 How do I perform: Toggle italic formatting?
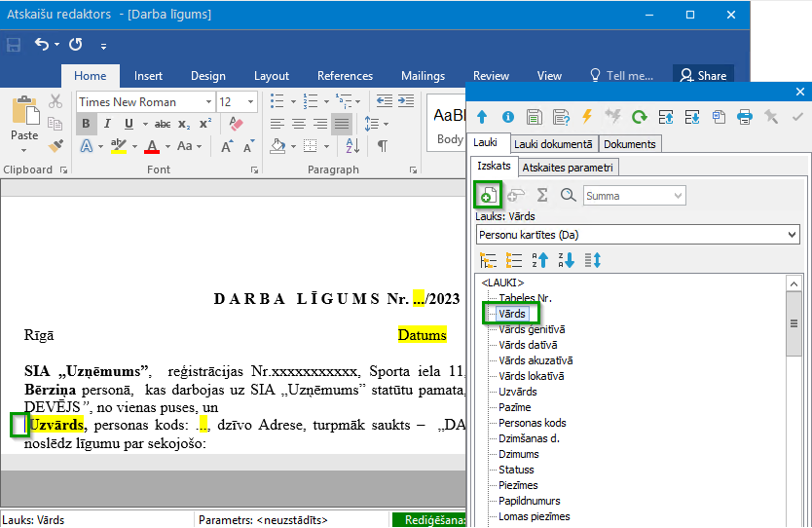pos(107,124)
